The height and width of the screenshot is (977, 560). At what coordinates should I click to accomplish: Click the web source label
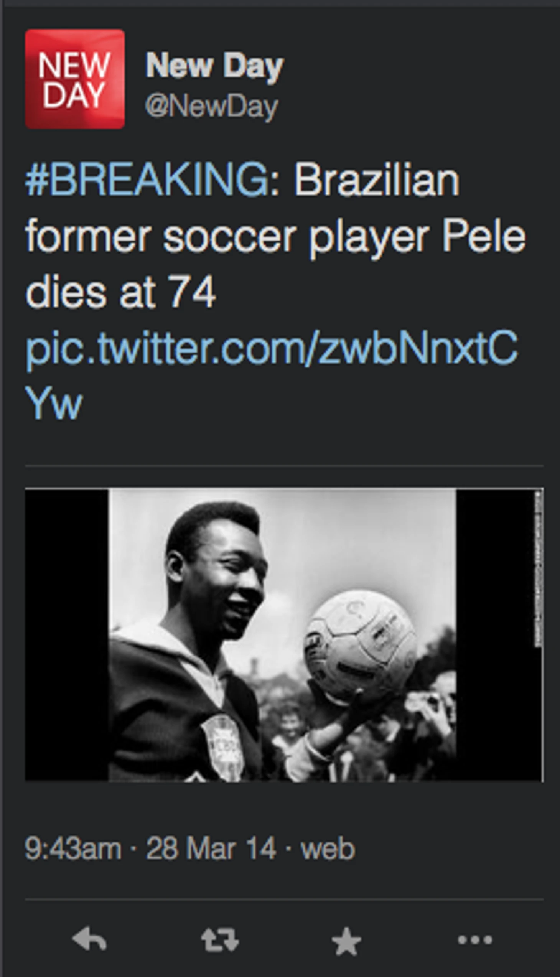tap(328, 849)
